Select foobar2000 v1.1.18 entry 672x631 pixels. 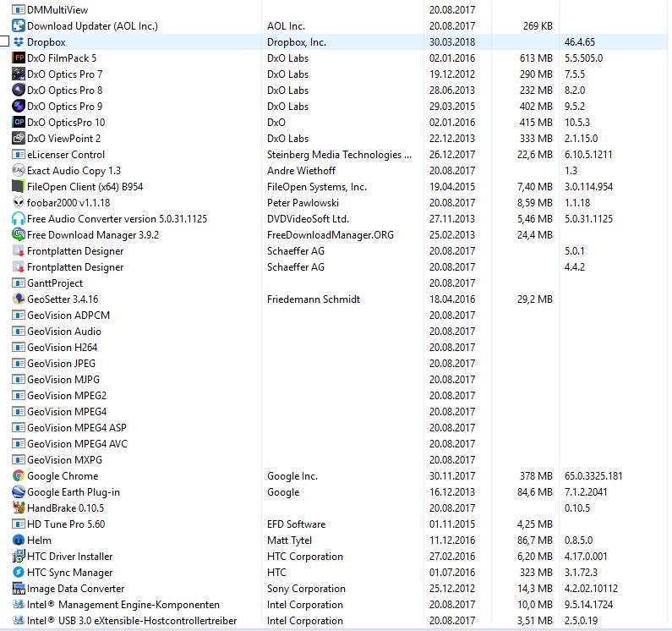tap(68, 202)
